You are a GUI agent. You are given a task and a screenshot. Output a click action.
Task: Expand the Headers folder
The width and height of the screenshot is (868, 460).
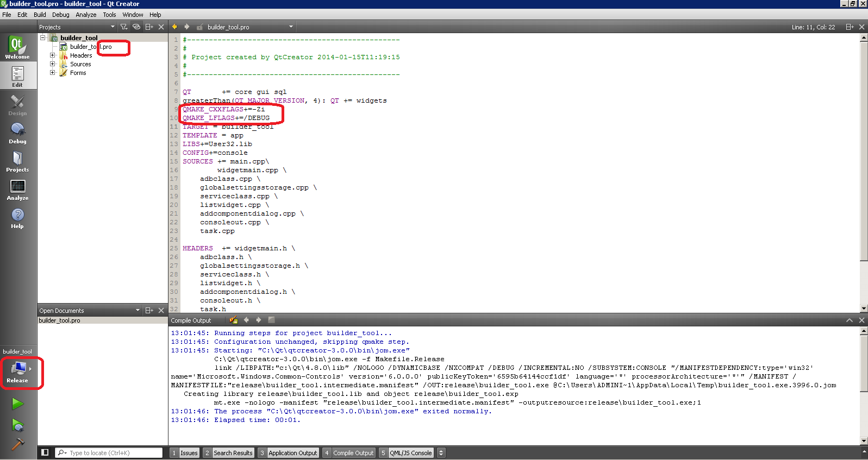53,55
